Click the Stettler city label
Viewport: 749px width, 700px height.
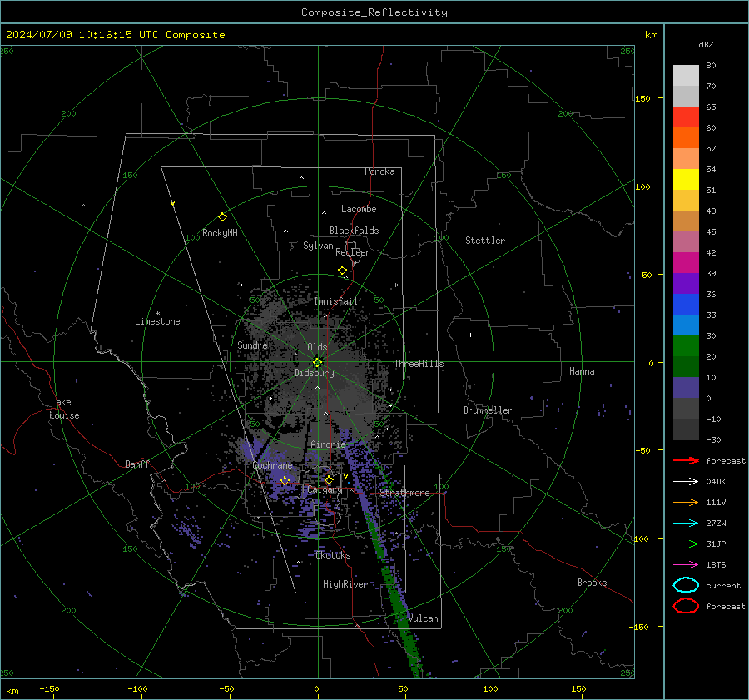point(485,241)
